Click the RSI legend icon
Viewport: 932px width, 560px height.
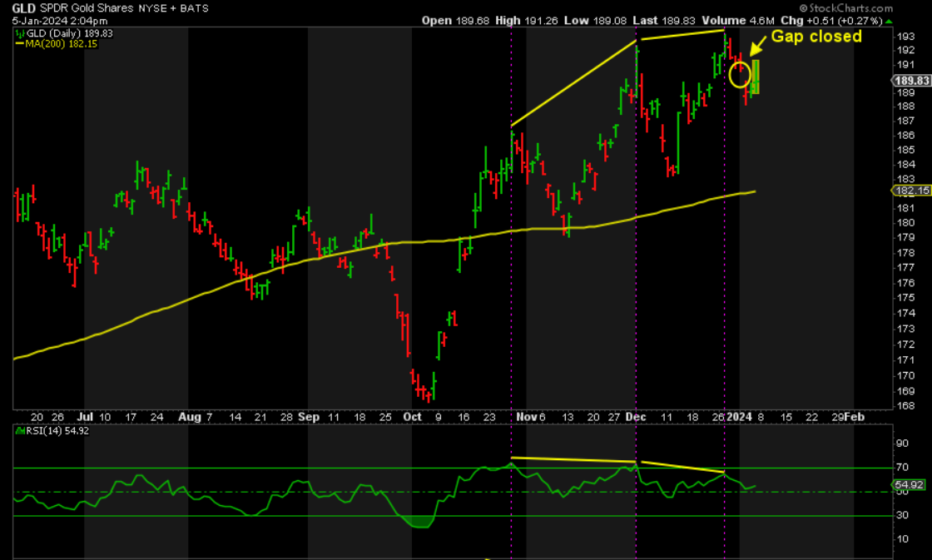20,431
